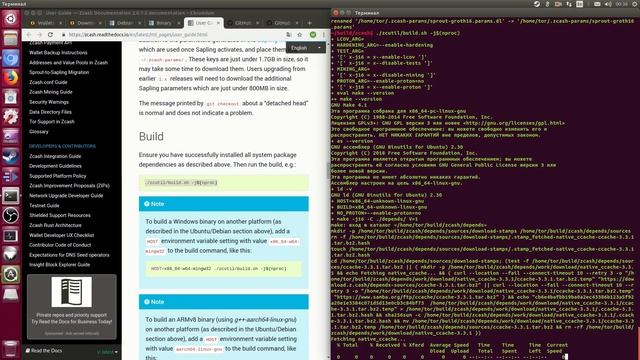Image resolution: width=640 pixels, height=360 pixels.
Task: Open the Ubuntu dash search launcher icon
Action: 11,18
